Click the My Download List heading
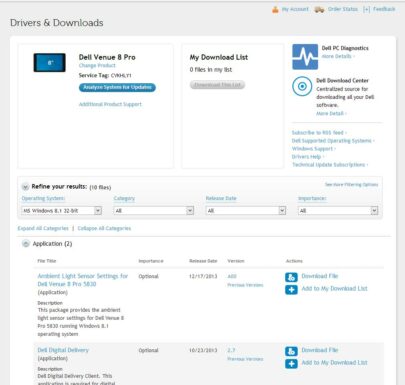This screenshot has height=385, width=405. click(x=219, y=57)
